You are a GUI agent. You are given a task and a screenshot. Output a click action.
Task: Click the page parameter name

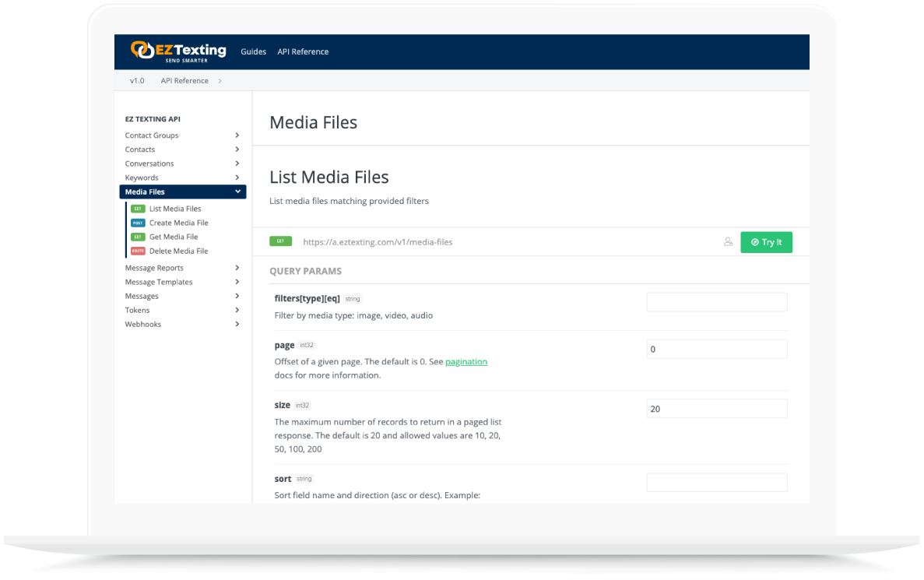[284, 346]
